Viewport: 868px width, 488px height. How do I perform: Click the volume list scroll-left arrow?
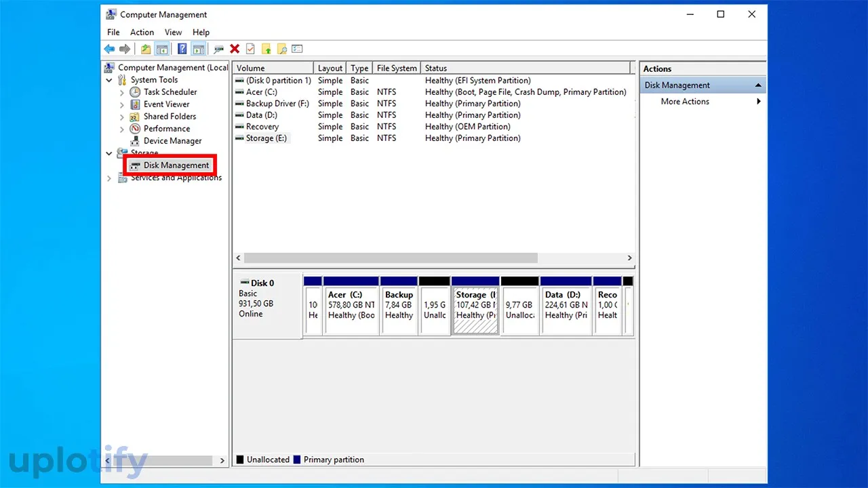(238, 258)
